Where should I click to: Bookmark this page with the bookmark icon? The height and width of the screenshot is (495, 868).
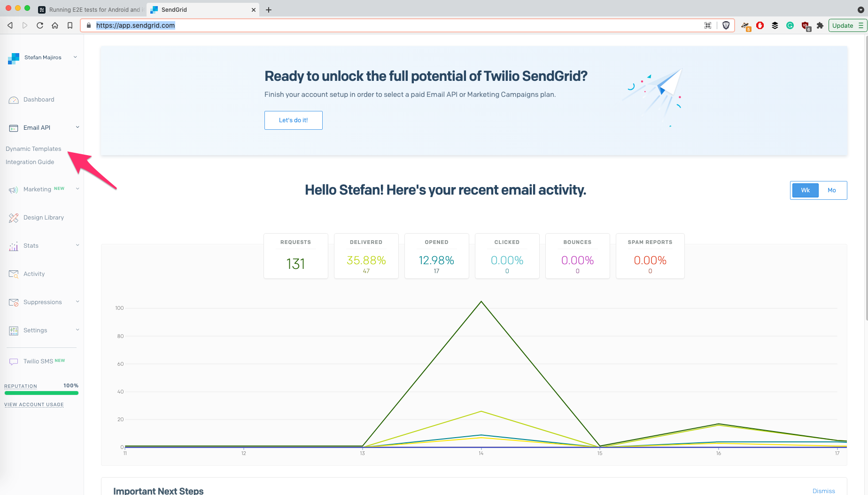pos(70,25)
